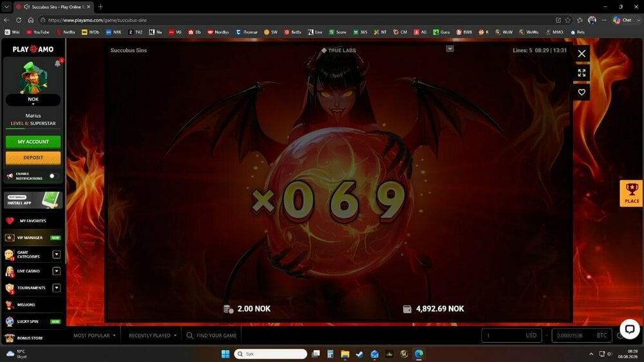644x362 pixels.
Task: Open the live chat bubble
Action: pyautogui.click(x=629, y=329)
